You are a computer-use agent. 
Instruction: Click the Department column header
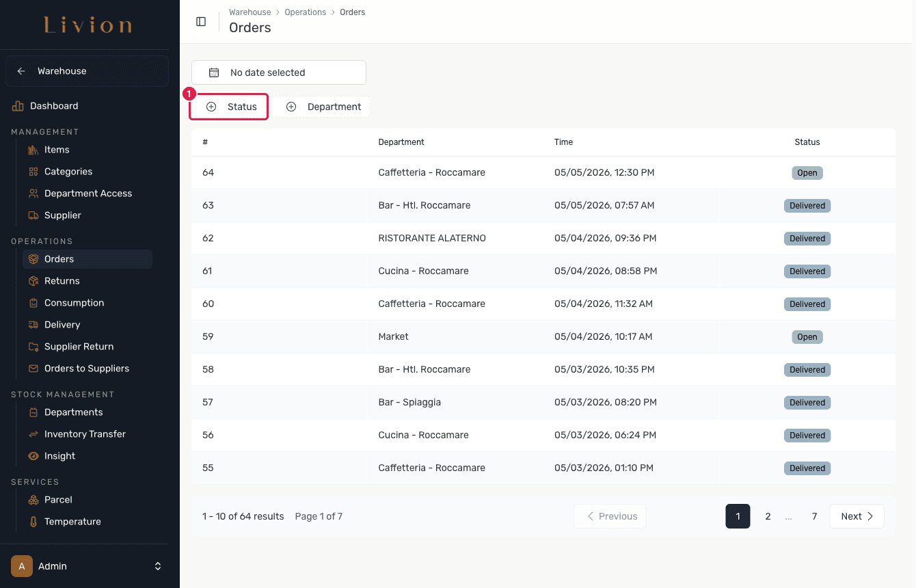(401, 142)
